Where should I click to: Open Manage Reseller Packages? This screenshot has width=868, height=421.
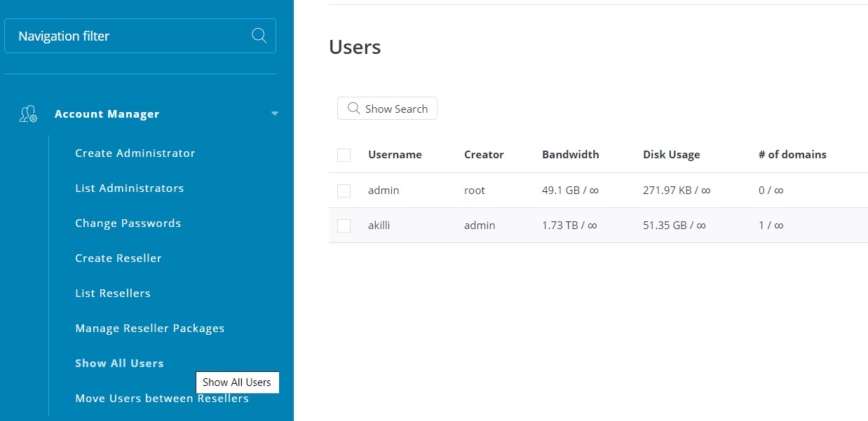(150, 329)
